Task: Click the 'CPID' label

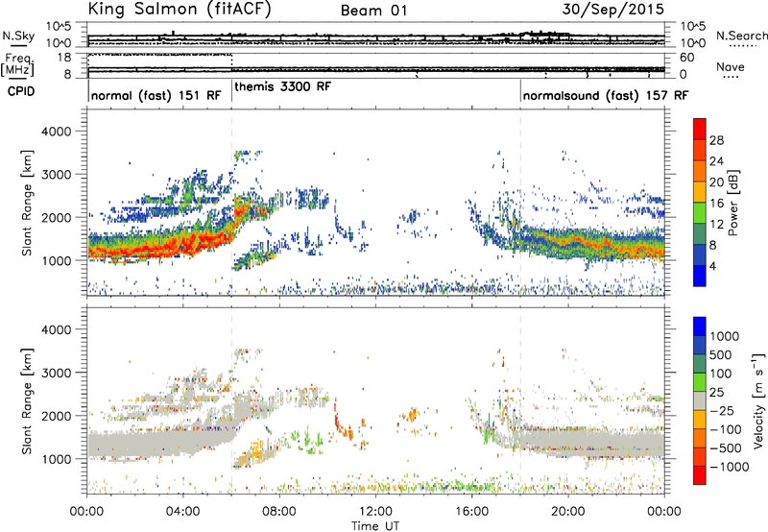Action: pyautogui.click(x=21, y=91)
